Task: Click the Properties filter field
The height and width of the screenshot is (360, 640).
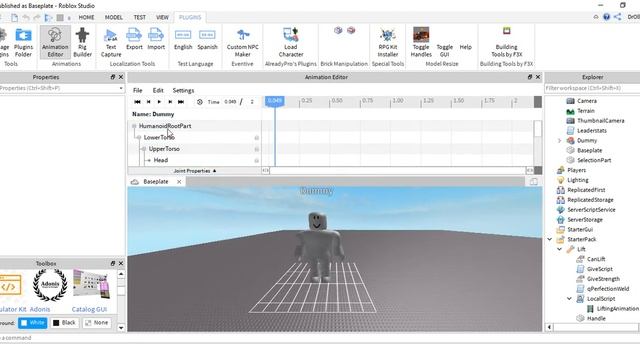Action: tap(61, 88)
